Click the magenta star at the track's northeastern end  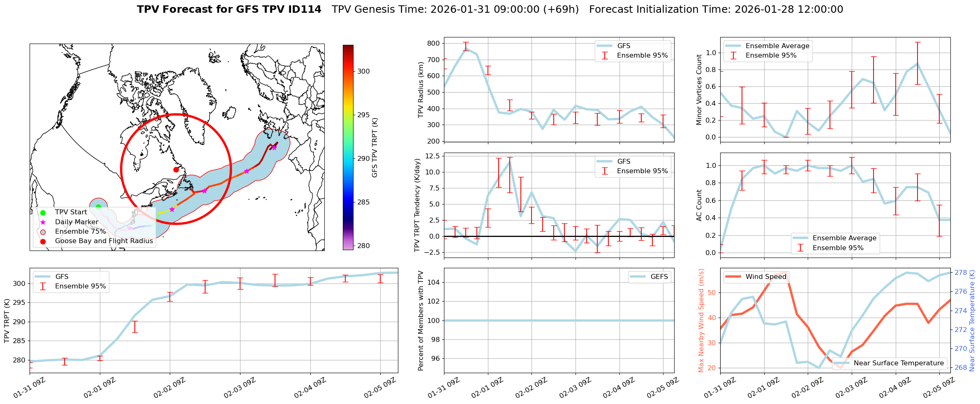(274, 148)
